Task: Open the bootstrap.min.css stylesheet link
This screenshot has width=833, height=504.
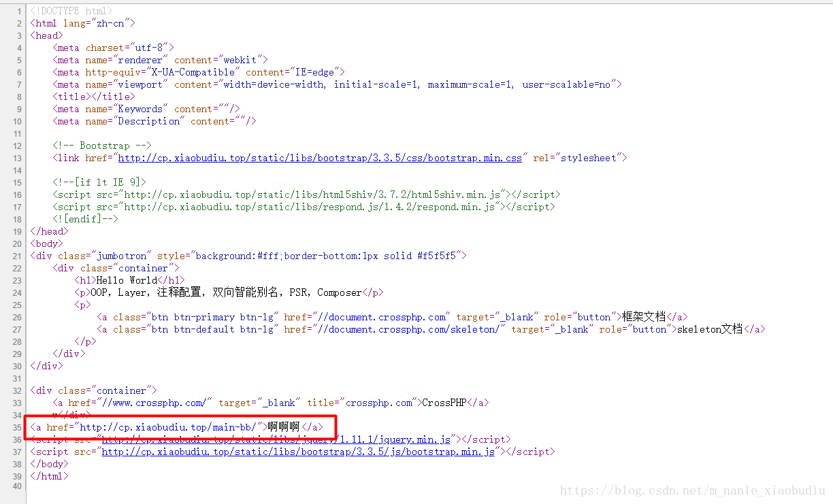Action: point(320,158)
